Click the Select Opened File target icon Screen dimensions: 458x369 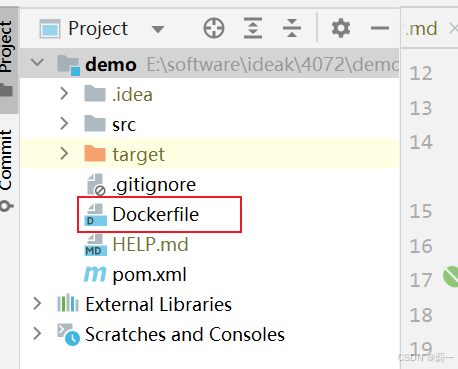(x=214, y=28)
